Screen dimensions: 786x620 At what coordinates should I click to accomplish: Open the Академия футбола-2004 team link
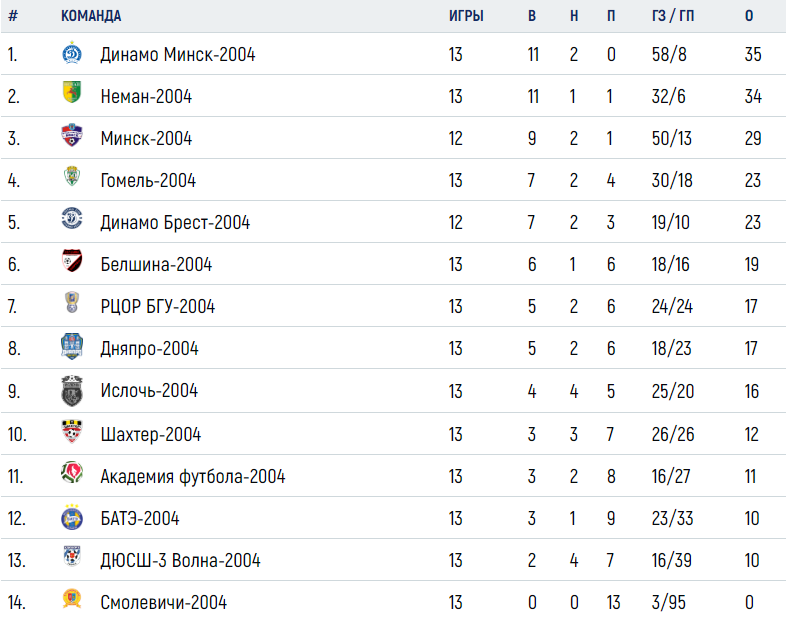click(192, 476)
